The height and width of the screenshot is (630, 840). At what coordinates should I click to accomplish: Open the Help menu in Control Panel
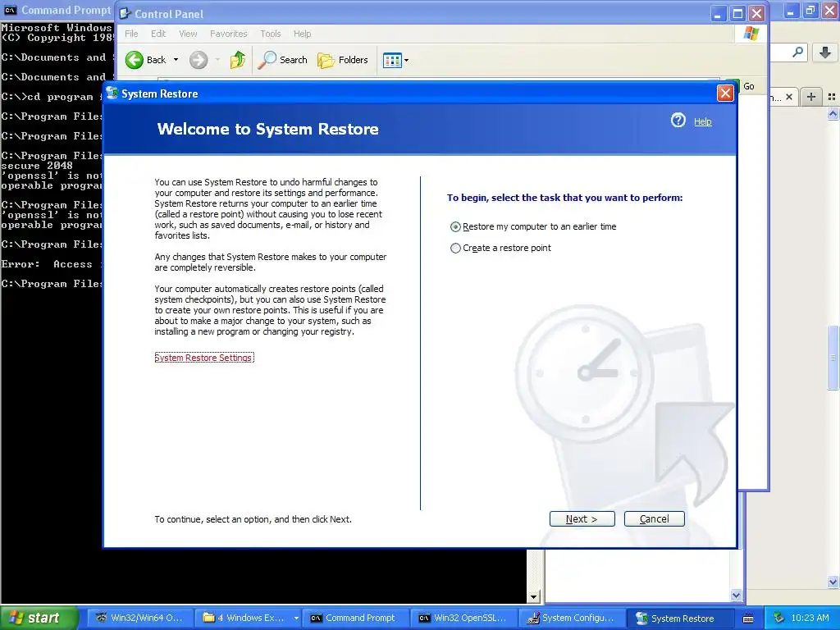[302, 34]
